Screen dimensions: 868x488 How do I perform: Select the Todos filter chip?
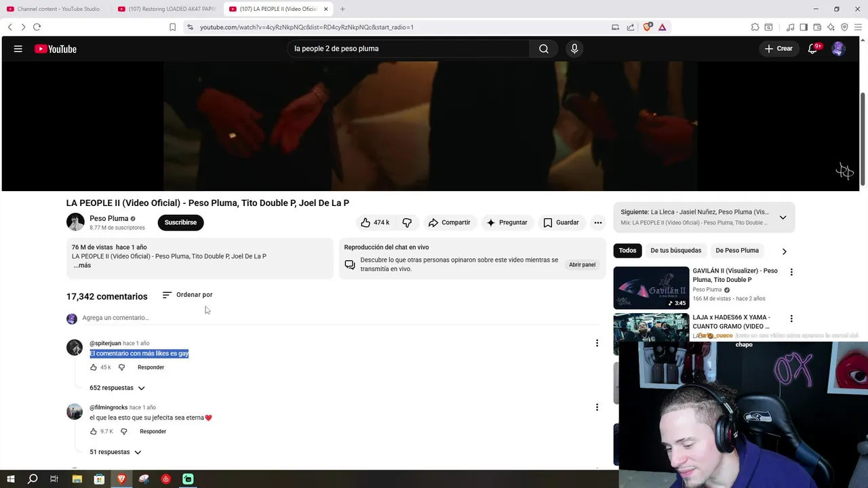pyautogui.click(x=627, y=251)
